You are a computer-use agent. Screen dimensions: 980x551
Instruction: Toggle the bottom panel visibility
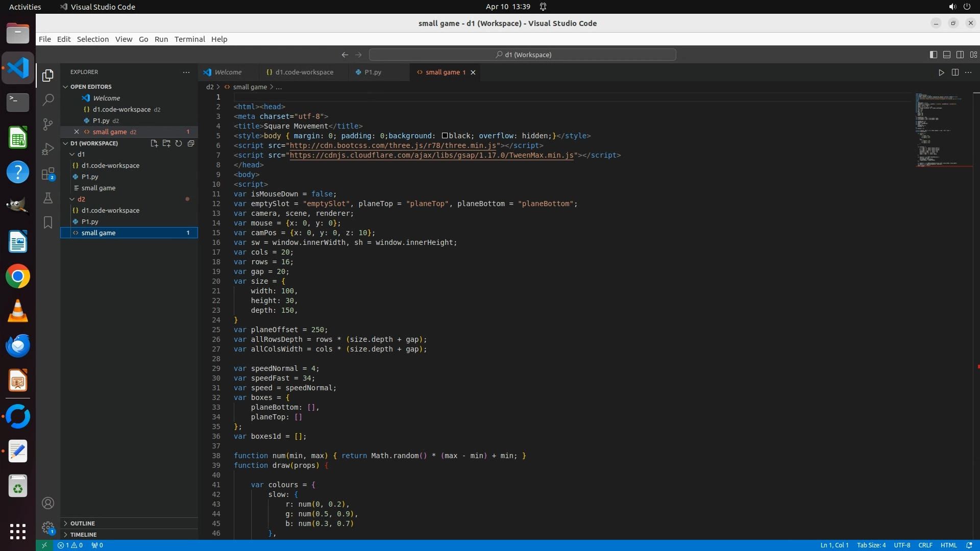[x=947, y=55]
